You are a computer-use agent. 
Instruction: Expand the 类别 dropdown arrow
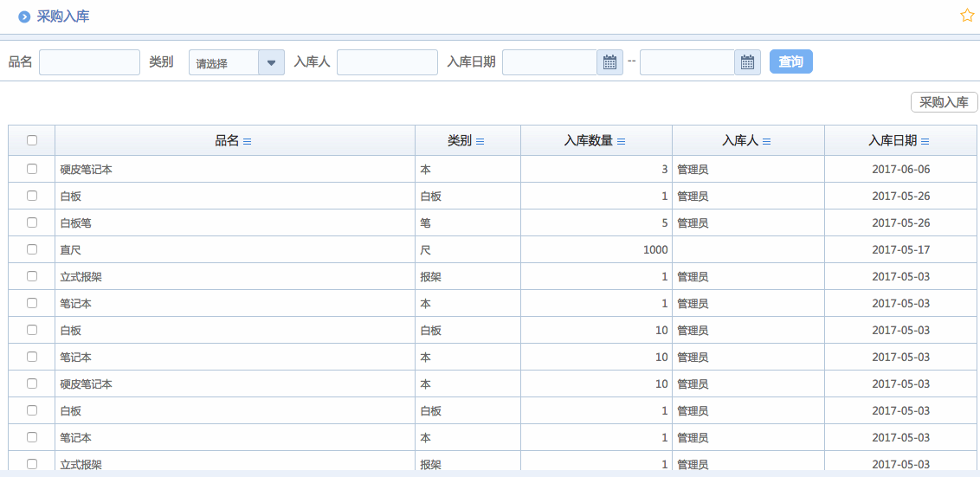271,62
